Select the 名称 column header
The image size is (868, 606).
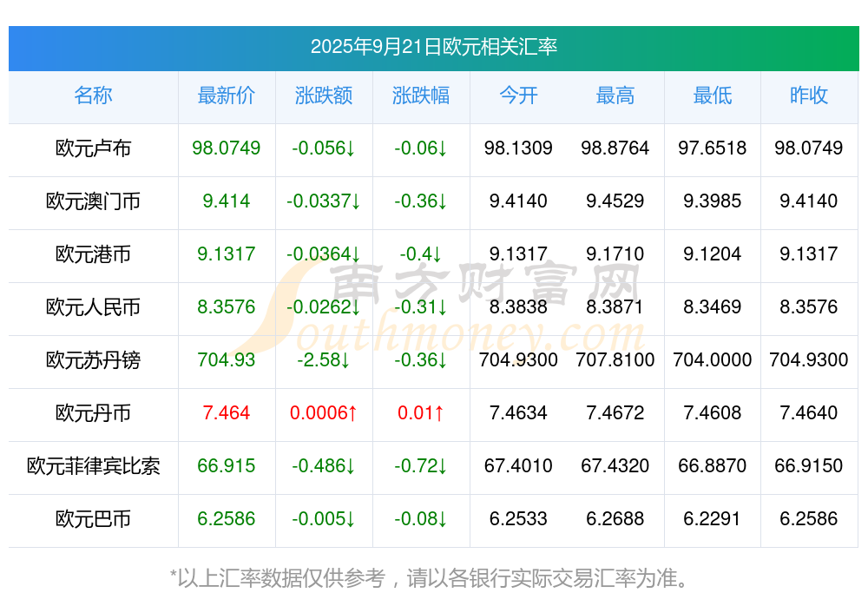(93, 96)
